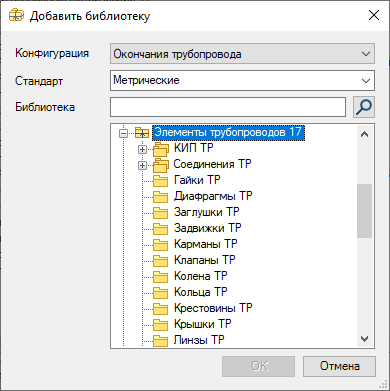Viewport: 390px width, 391px height.
Task: Click the Гайки ТР folder icon
Action: coord(160,180)
